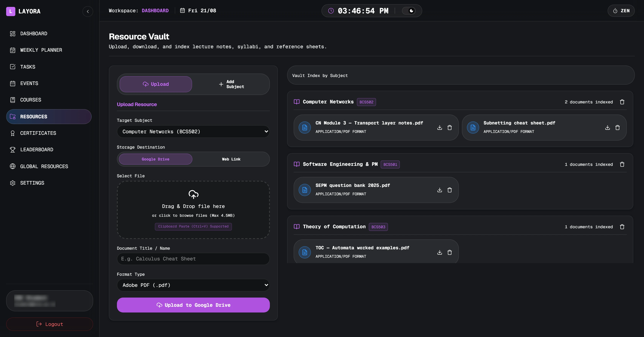
Task: Collapse the sidebar with the chevron button
Action: (x=88, y=11)
